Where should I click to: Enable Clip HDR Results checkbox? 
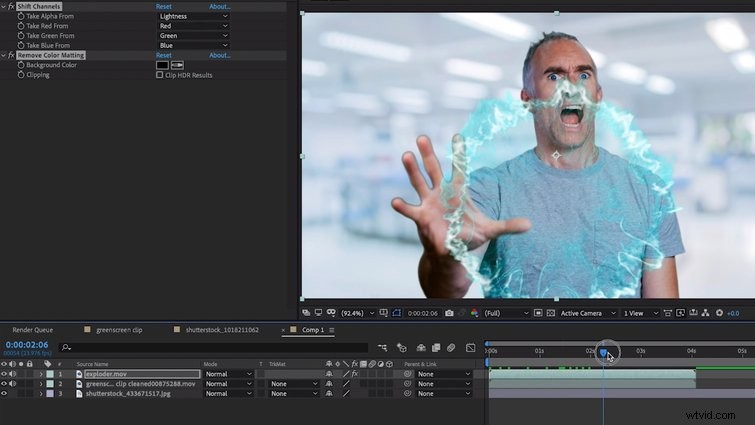[159, 75]
